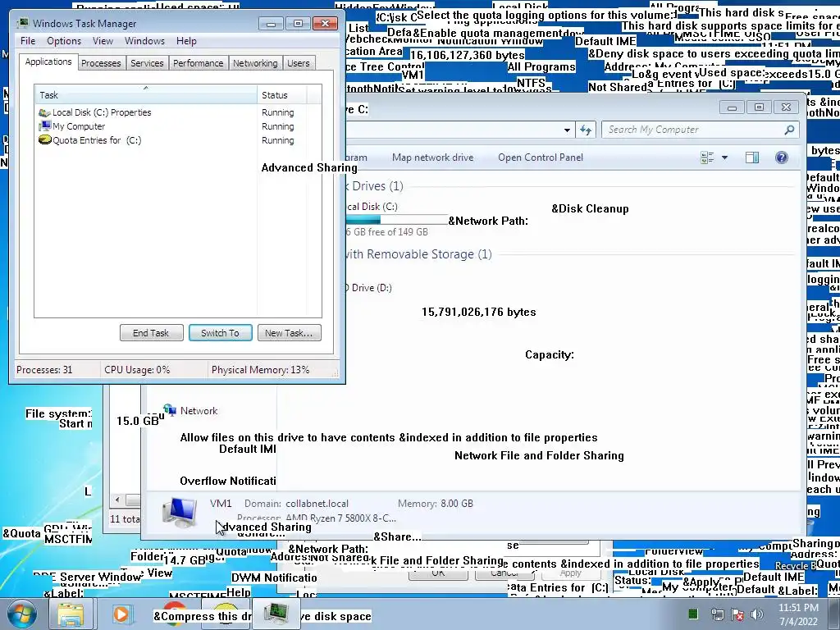Click Map network drive in Explorer toolbar
Screen dimensions: 840x630
(x=433, y=157)
